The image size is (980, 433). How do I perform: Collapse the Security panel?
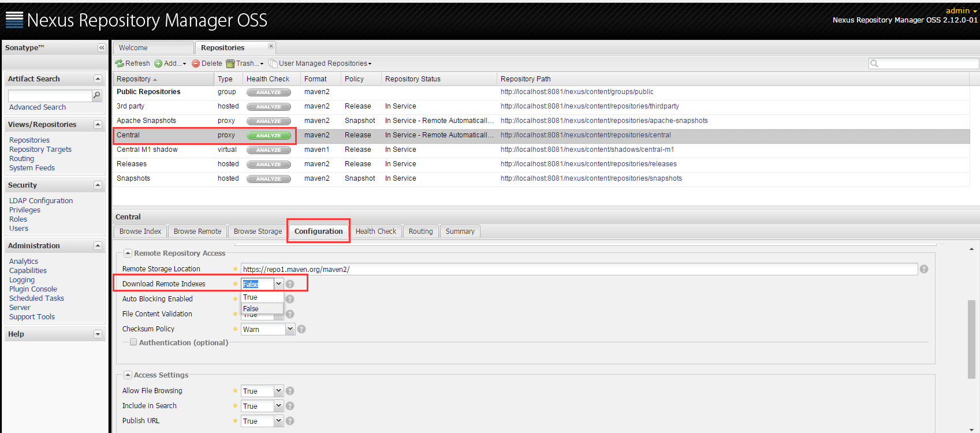[98, 185]
